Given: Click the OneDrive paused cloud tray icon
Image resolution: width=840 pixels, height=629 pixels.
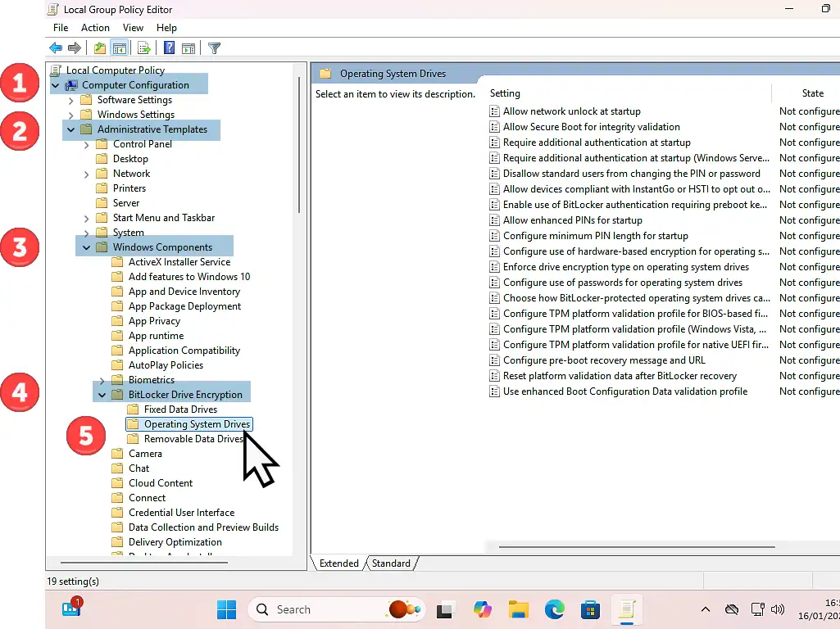Looking at the screenshot, I should pos(731,609).
